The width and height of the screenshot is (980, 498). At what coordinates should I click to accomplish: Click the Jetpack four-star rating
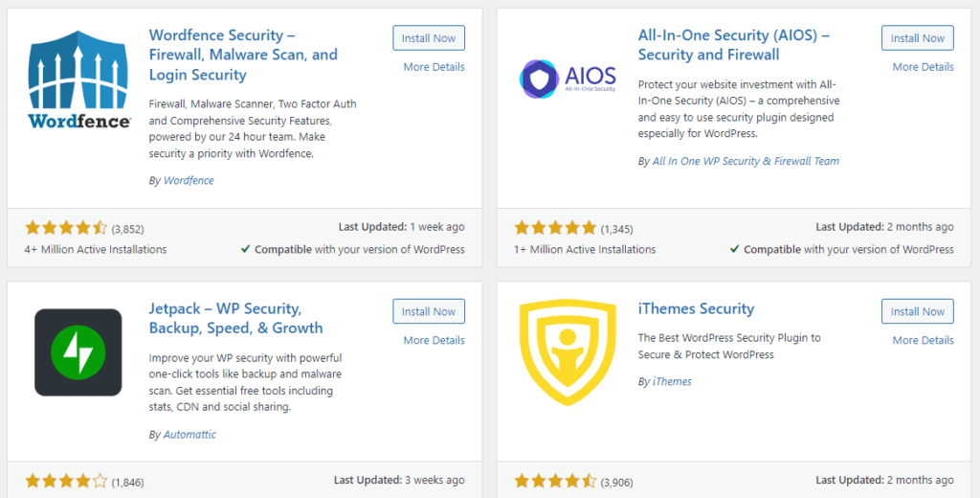[66, 482]
